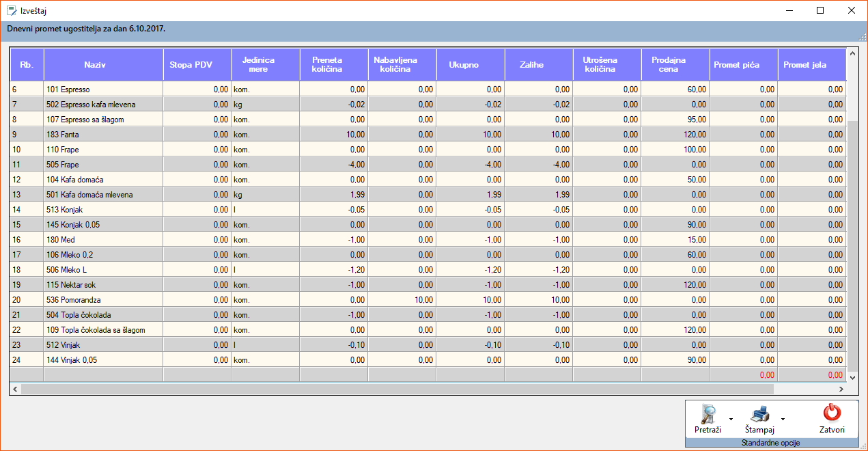Click the Izveštaj window icon in title bar

(x=11, y=11)
